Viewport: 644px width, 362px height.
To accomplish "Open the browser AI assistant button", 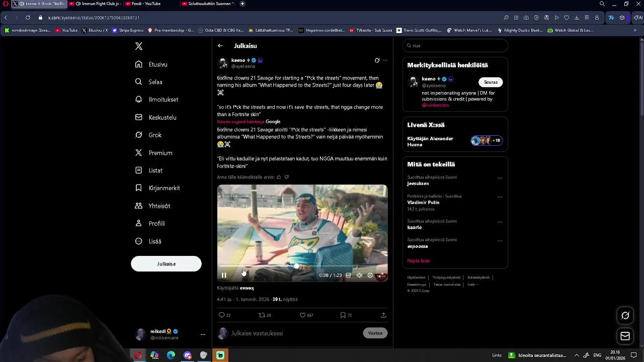I will tap(638, 18).
